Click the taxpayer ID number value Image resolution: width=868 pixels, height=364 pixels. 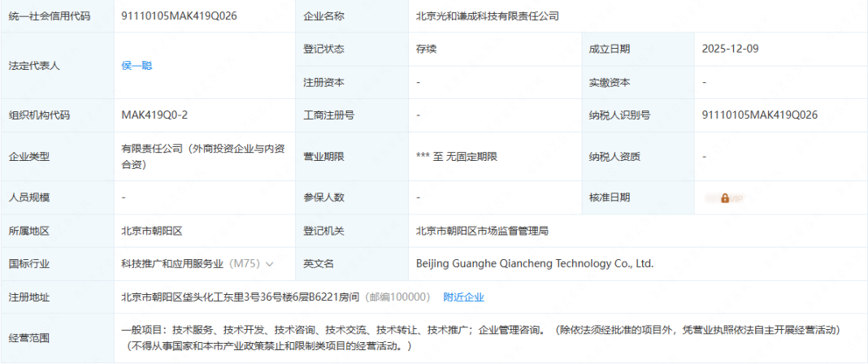(x=759, y=115)
